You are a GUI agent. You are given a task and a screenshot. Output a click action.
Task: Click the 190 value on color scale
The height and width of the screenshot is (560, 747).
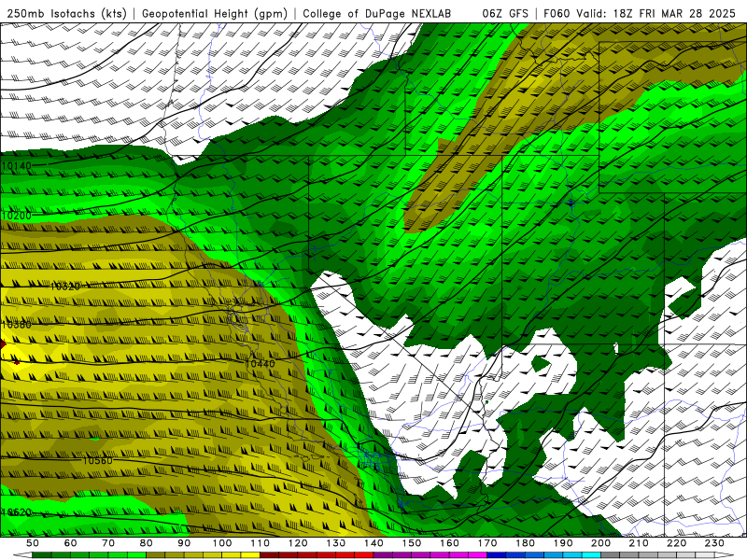pos(563,543)
